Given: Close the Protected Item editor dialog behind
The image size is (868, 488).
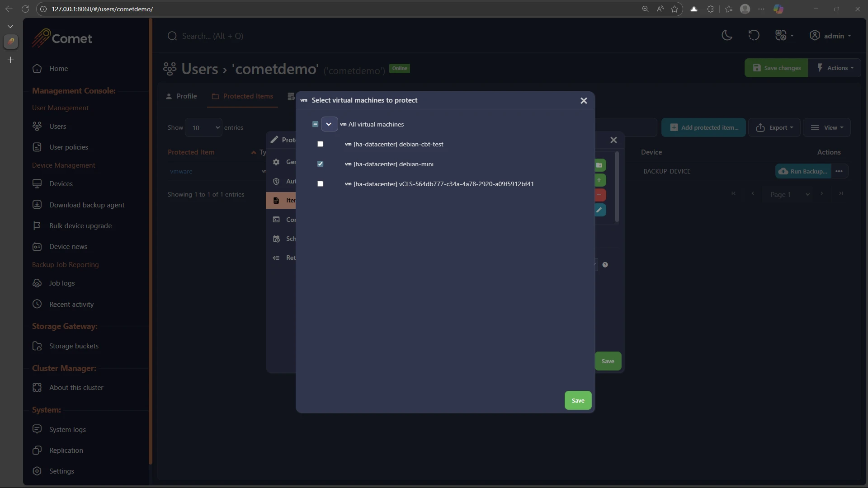Looking at the screenshot, I should [x=613, y=140].
